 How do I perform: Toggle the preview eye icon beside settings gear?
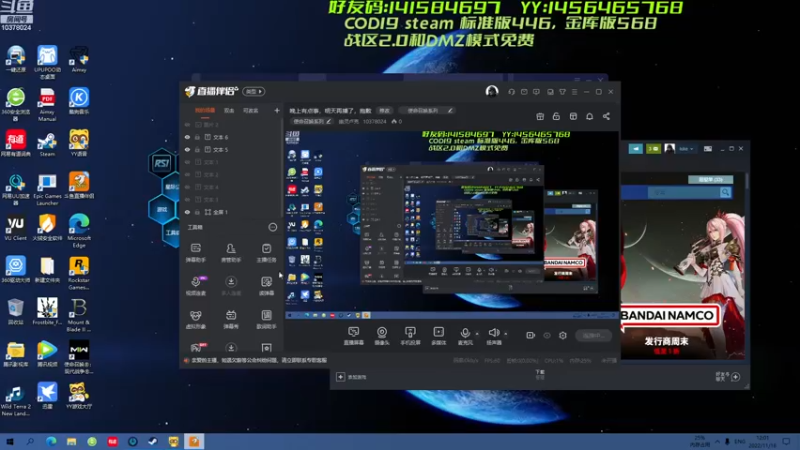click(547, 335)
